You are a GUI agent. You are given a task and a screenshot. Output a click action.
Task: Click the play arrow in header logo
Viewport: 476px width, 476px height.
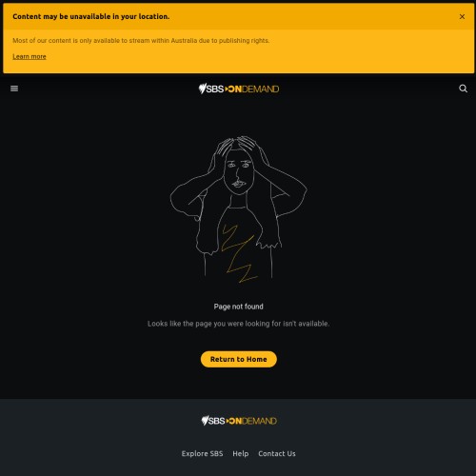point(227,89)
